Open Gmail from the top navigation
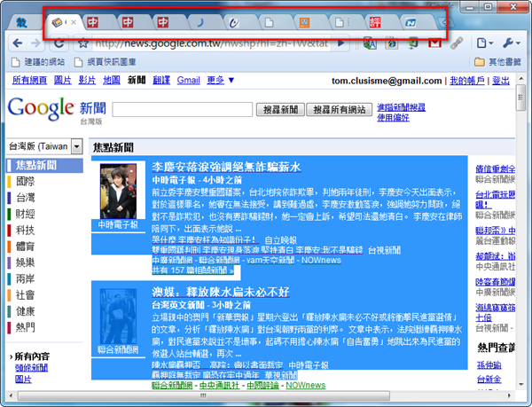The height and width of the screenshot is (407, 532). (x=188, y=81)
